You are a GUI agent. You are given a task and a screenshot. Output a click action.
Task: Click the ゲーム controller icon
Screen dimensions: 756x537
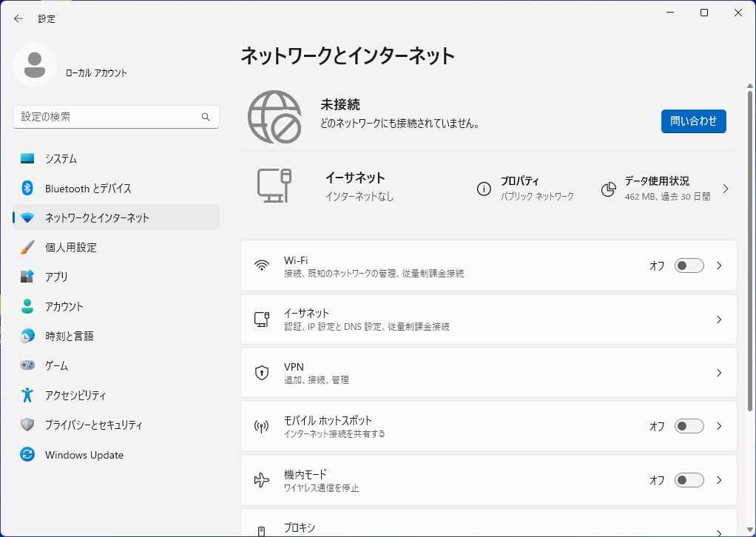(x=27, y=365)
